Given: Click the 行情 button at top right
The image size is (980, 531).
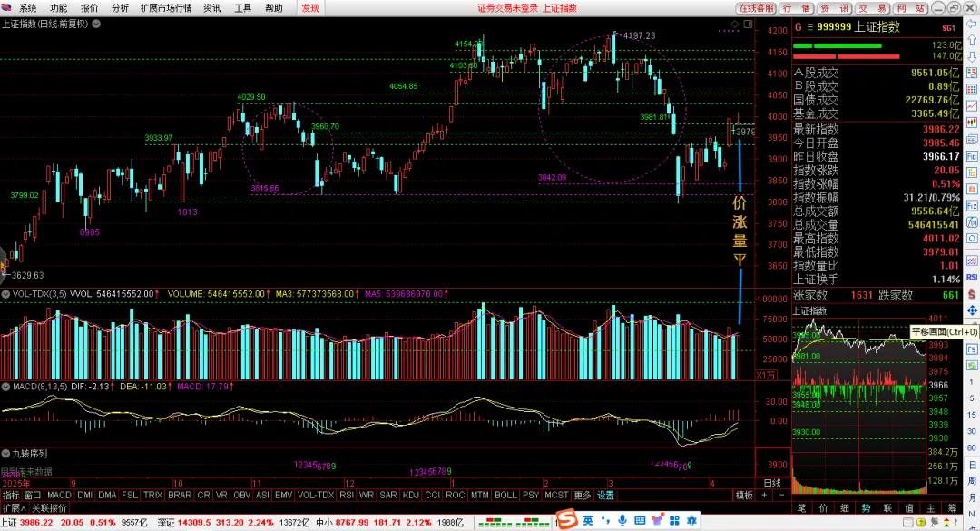Looking at the screenshot, I should coord(797,8).
